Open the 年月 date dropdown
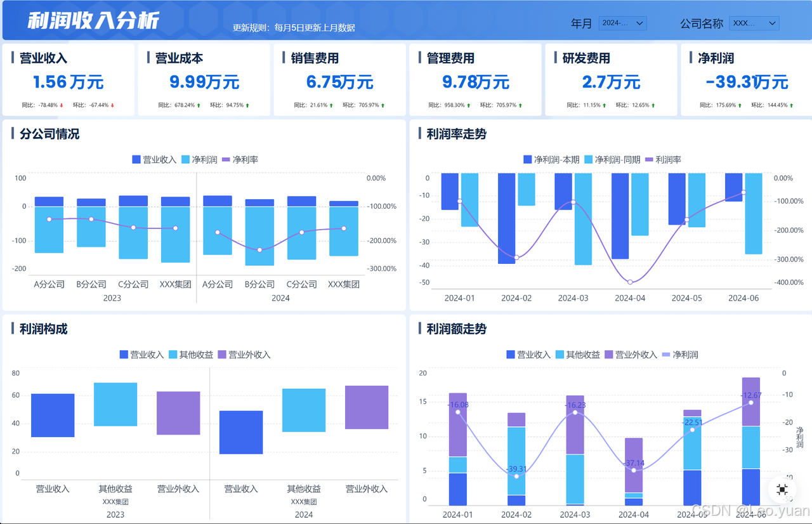This screenshot has width=812, height=524. tap(622, 23)
